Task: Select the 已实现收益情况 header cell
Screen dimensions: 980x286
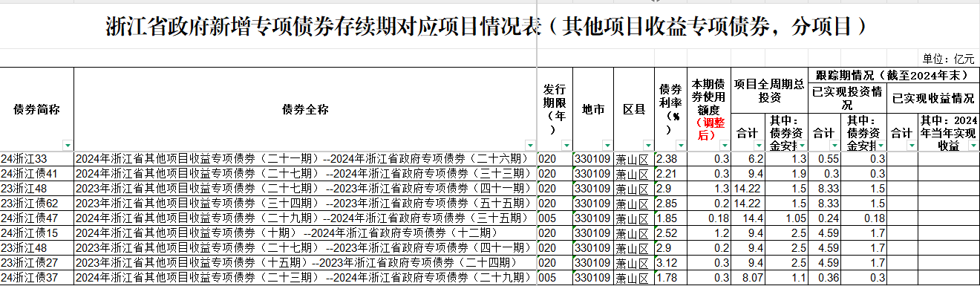Action: [932, 98]
